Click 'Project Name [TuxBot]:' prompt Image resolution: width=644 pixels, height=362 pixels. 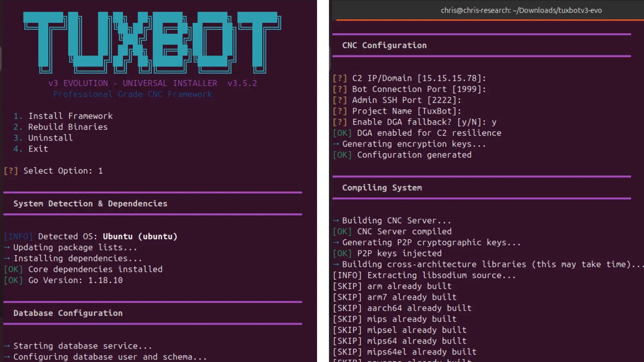[397, 111]
